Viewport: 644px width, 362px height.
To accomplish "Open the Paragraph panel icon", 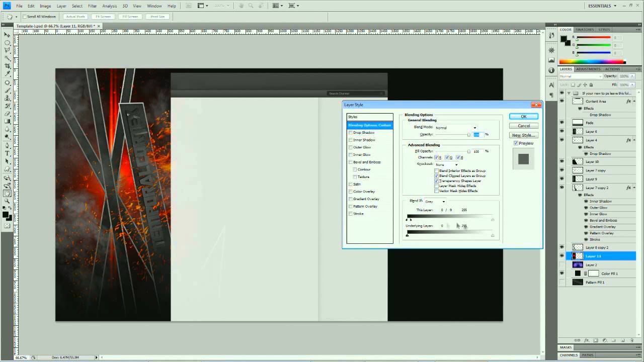I will tap(552, 95).
